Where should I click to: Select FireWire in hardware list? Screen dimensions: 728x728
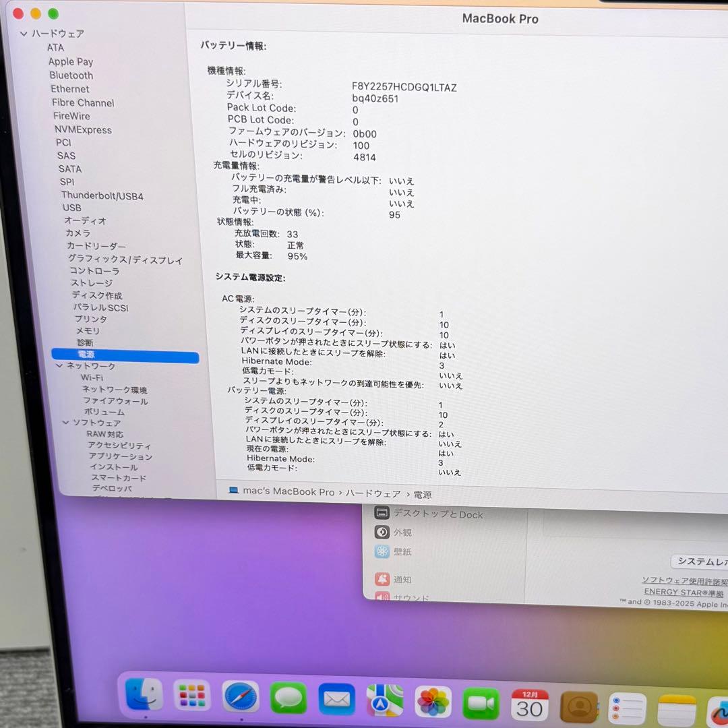click(x=71, y=116)
